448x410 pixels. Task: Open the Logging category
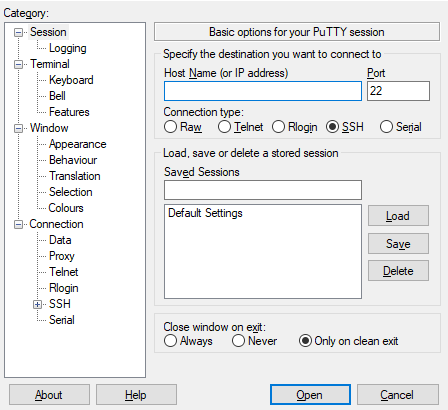click(68, 48)
